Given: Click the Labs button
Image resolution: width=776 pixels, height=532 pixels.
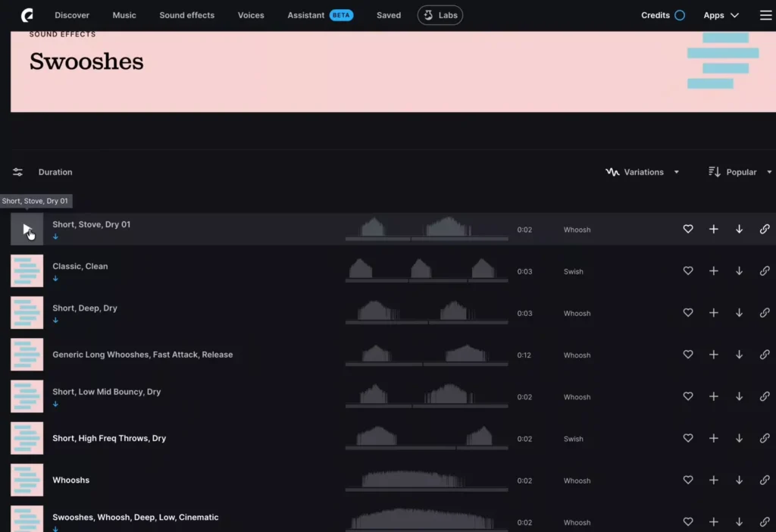Looking at the screenshot, I should click(x=440, y=15).
